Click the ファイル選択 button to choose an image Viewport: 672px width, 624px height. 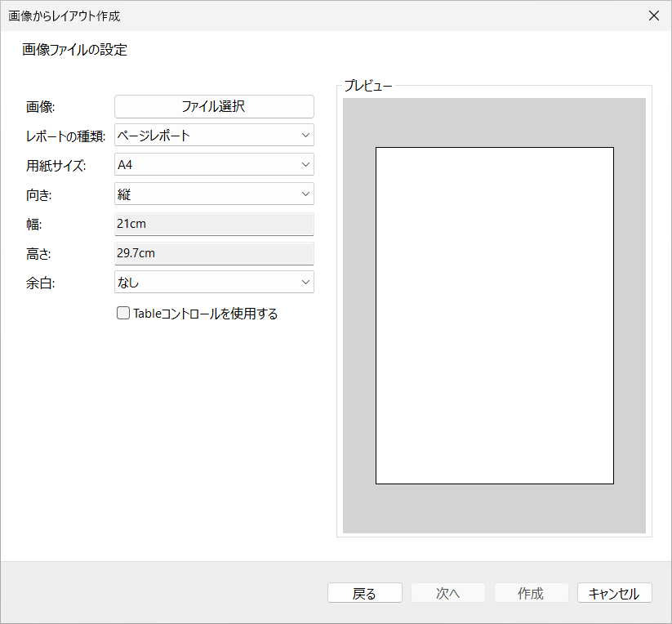(x=214, y=106)
